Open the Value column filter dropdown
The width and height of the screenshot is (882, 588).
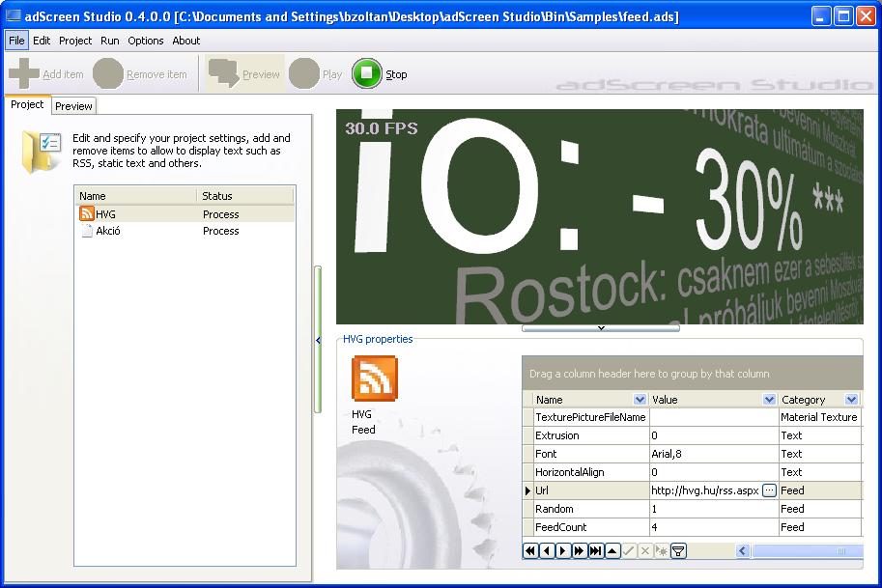tap(770, 399)
